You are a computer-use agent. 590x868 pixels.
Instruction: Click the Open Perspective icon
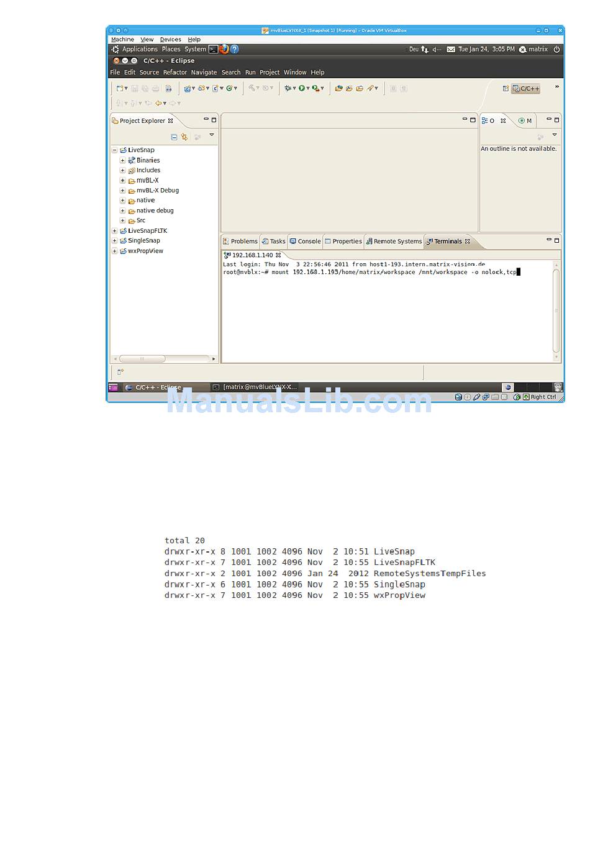(506, 89)
